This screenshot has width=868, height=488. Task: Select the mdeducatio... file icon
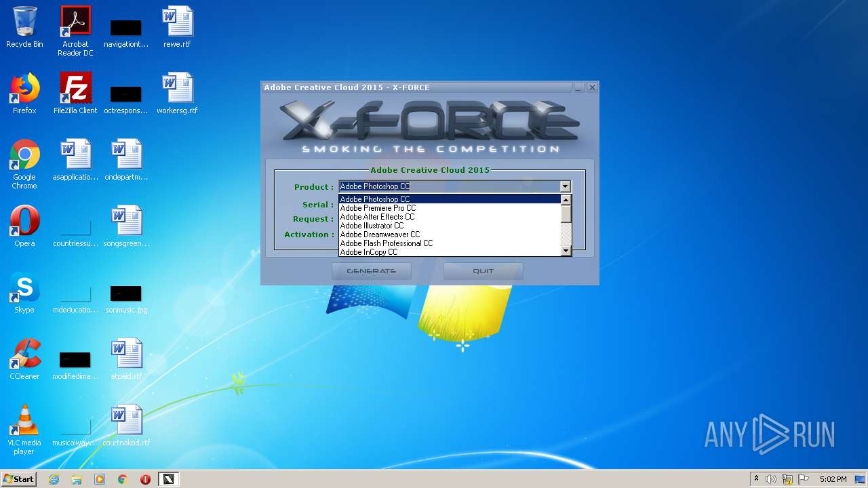coord(75,300)
